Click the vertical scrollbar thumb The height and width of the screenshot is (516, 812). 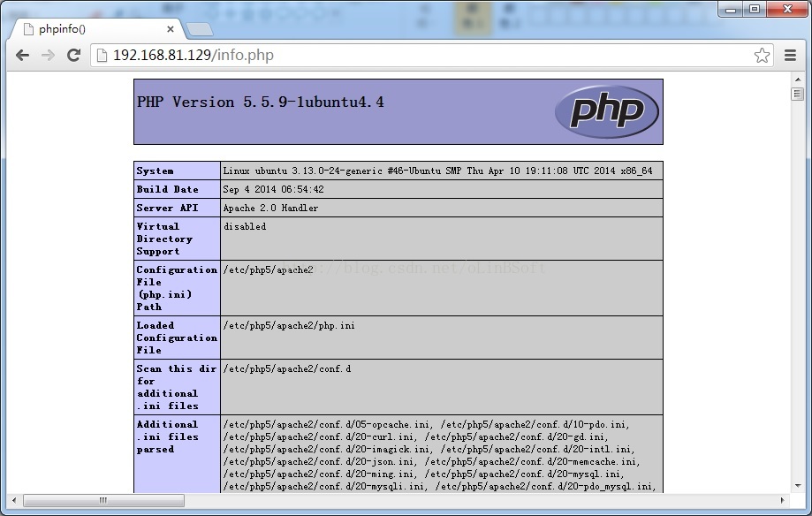(798, 94)
